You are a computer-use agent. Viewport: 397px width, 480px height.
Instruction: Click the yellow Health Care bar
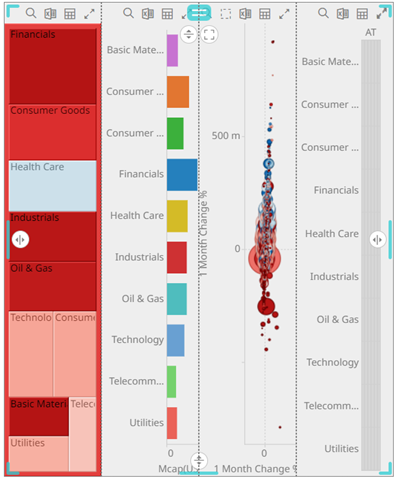tap(177, 216)
